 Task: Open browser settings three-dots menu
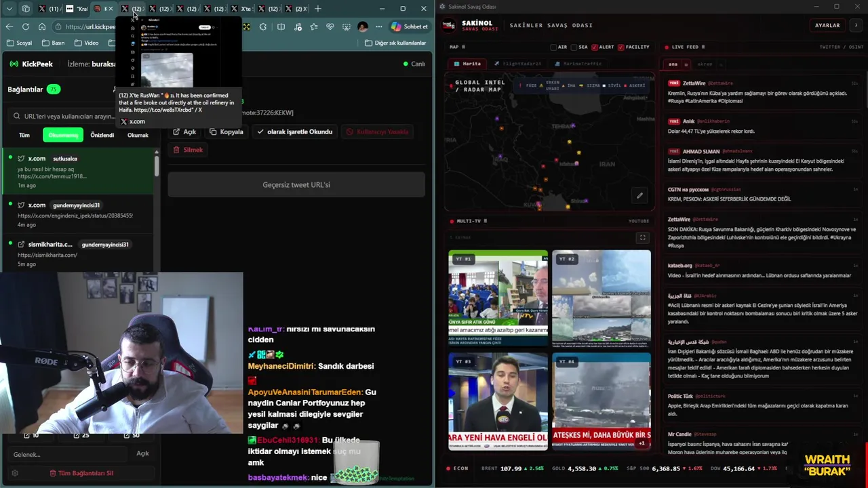(379, 26)
